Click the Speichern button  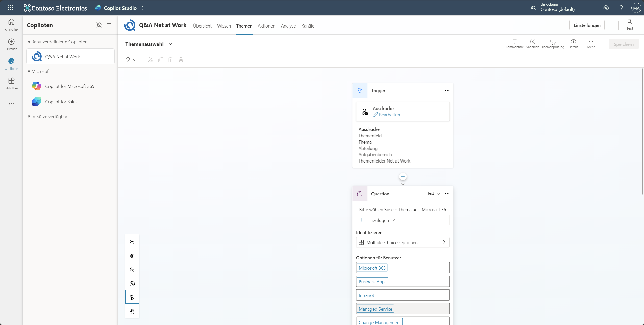pyautogui.click(x=624, y=43)
